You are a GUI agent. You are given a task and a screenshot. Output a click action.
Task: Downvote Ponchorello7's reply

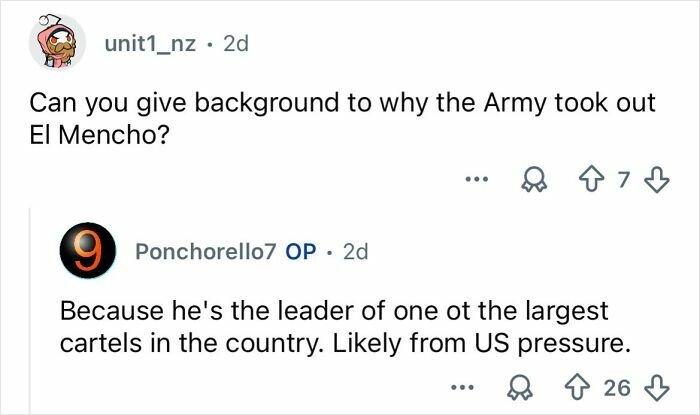tap(656, 387)
